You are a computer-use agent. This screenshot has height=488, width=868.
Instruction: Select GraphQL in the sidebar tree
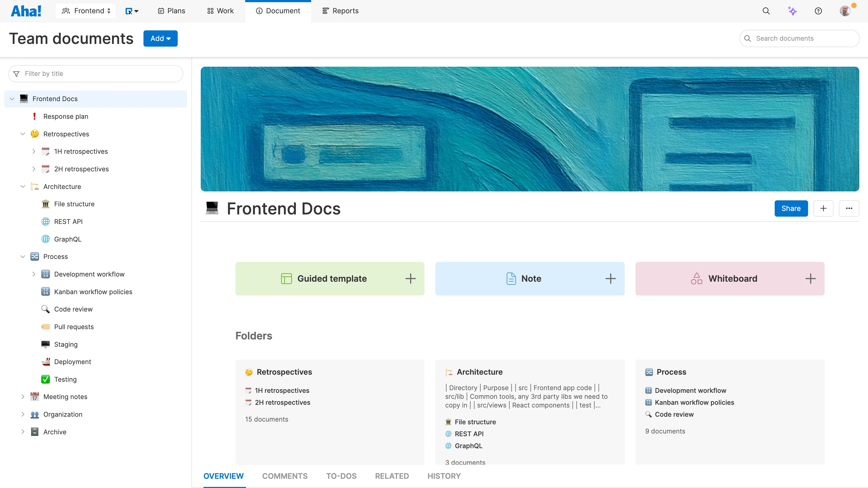[68, 239]
